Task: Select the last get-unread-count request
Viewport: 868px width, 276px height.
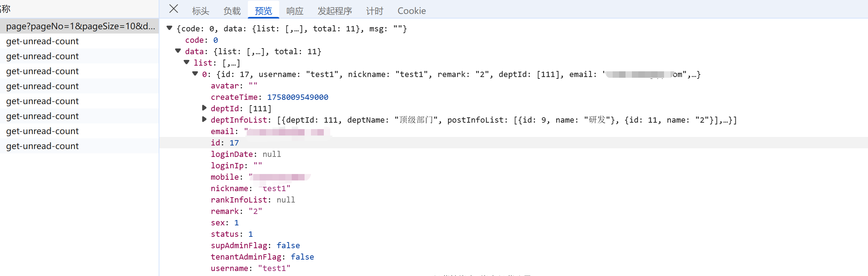Action: click(x=42, y=146)
